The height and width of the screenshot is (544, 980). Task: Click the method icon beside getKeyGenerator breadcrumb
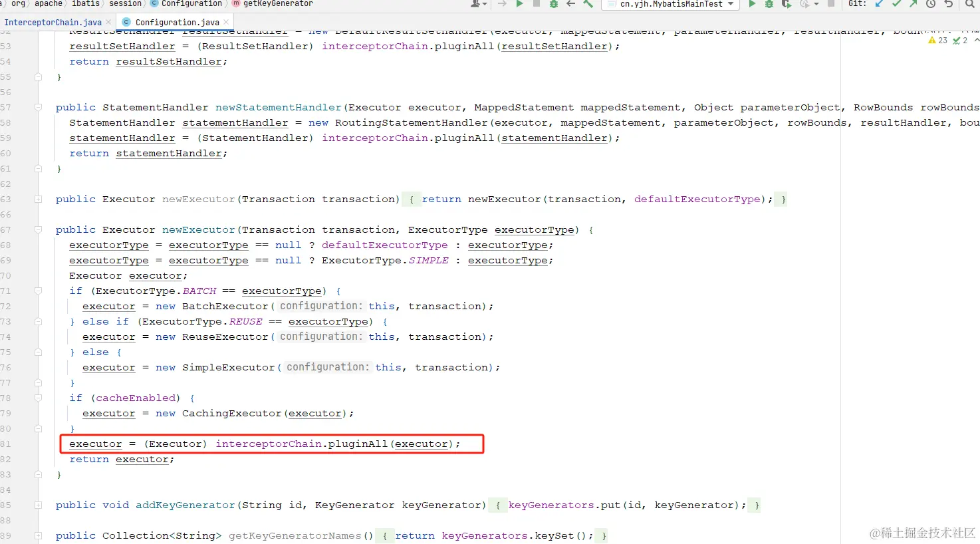click(x=235, y=4)
